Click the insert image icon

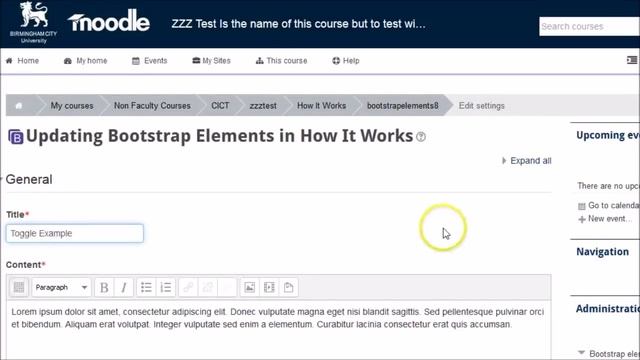tap(250, 287)
